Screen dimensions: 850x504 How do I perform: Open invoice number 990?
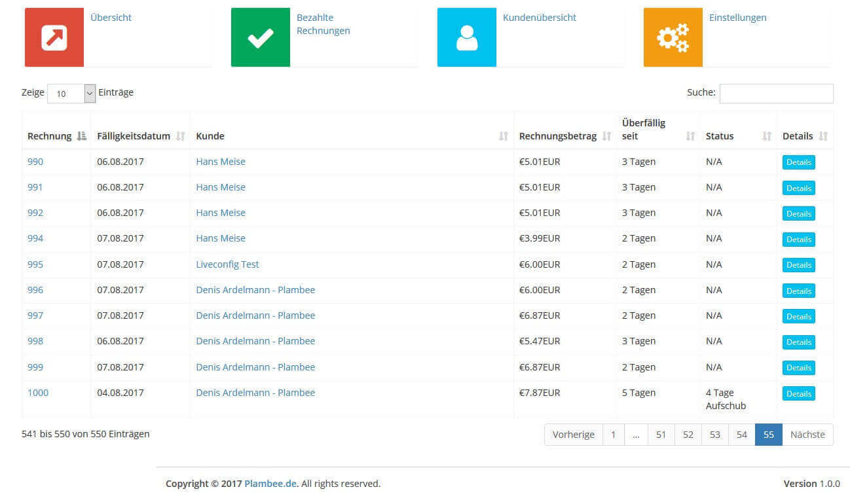pyautogui.click(x=35, y=162)
